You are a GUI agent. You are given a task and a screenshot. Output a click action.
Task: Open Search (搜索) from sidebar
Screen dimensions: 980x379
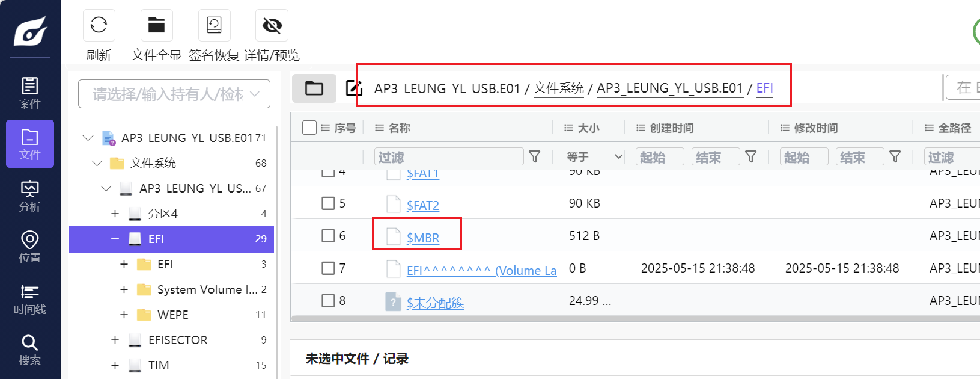click(x=29, y=350)
